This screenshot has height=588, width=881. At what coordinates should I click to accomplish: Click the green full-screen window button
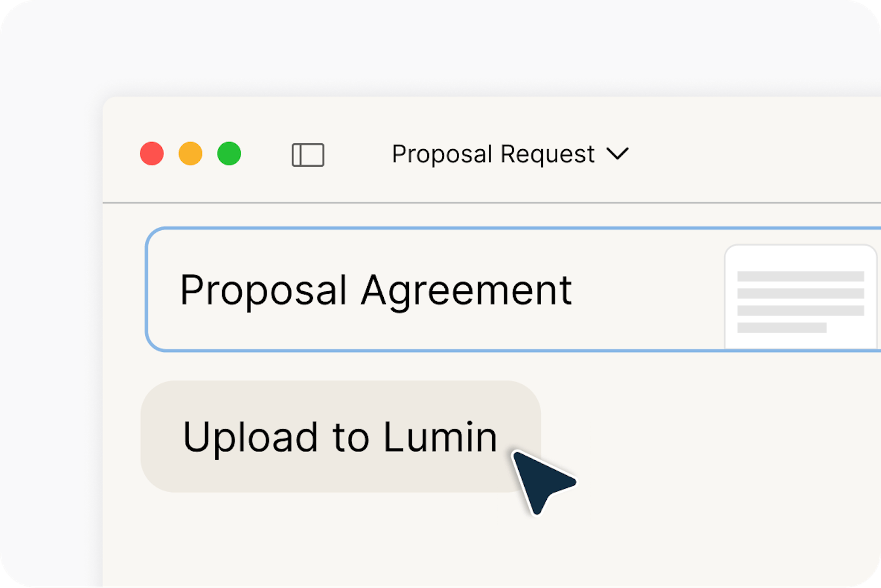229,154
